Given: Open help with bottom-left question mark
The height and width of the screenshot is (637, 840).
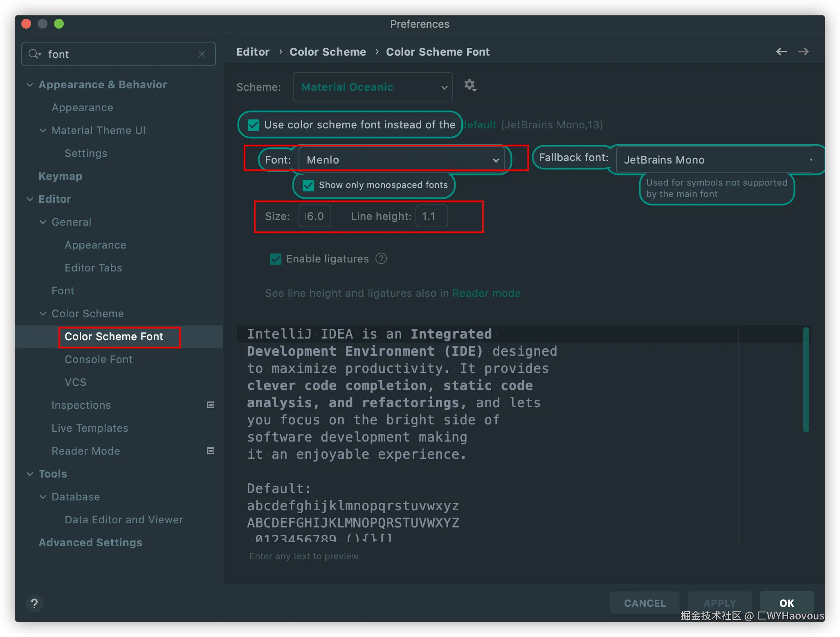Looking at the screenshot, I should coord(34,603).
